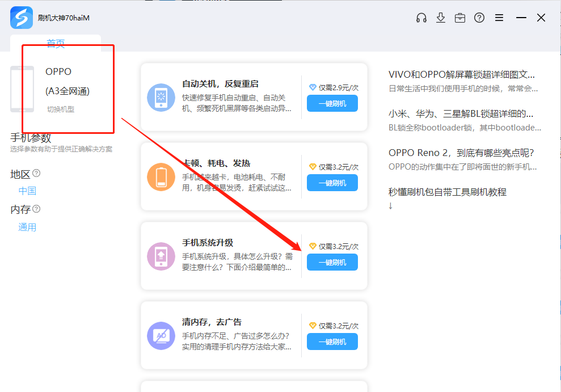Open the download manager icon
The width and height of the screenshot is (561, 392).
[441, 18]
